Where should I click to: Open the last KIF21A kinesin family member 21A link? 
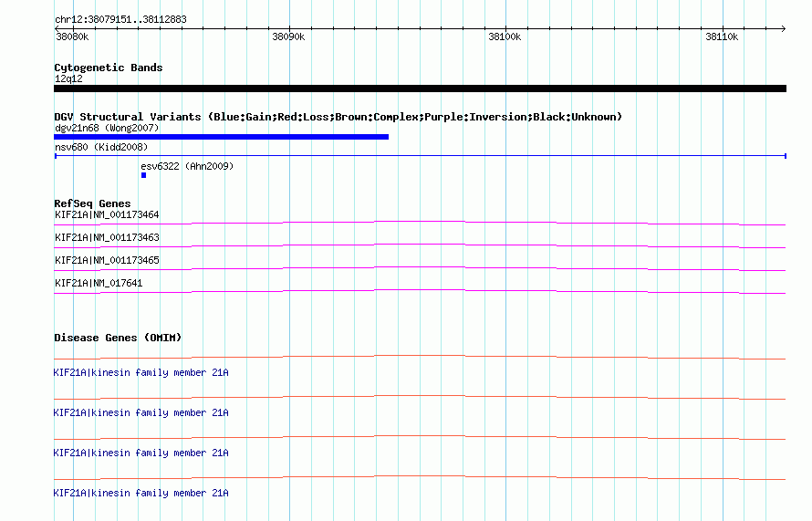coord(141,493)
